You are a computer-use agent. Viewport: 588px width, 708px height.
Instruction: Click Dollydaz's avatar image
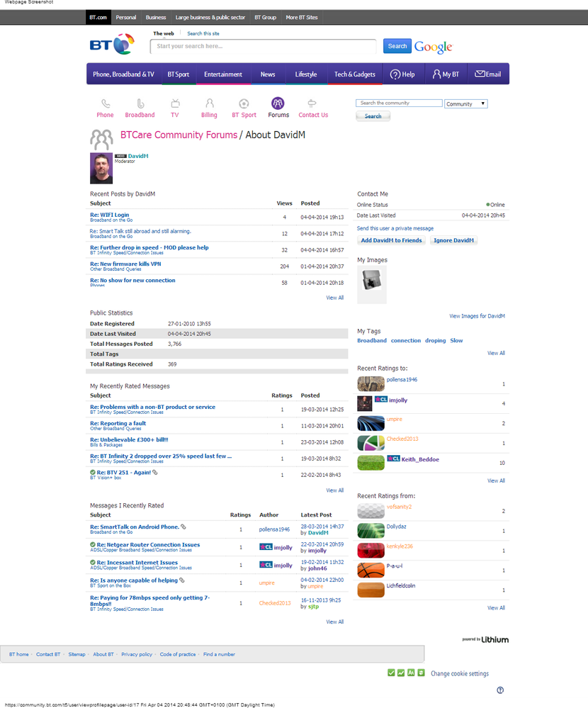(x=371, y=531)
